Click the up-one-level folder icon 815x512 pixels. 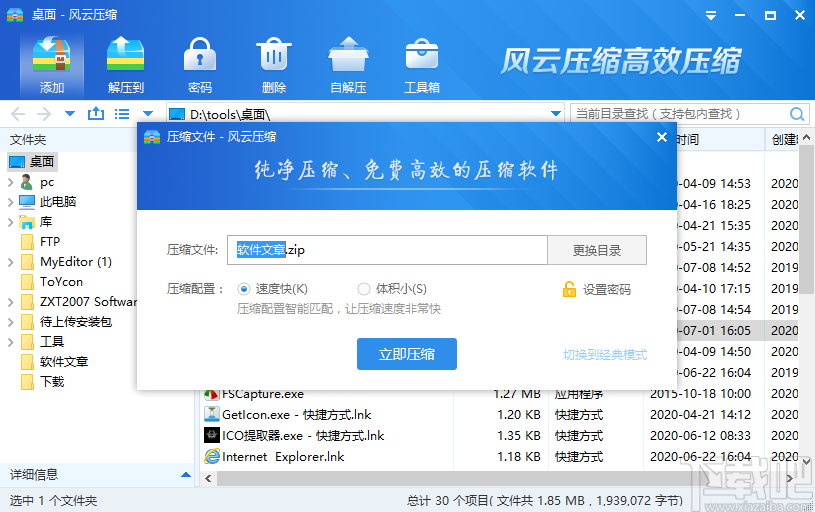pyautogui.click(x=96, y=113)
